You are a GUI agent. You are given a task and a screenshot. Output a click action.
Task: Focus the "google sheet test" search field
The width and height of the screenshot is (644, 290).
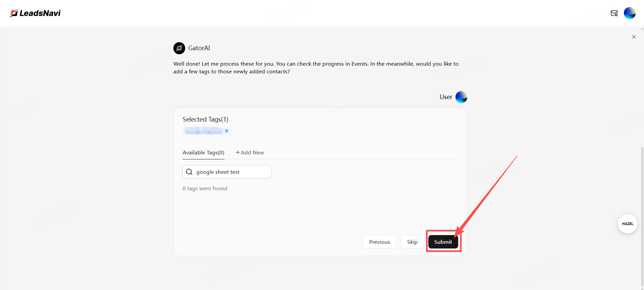point(231,172)
